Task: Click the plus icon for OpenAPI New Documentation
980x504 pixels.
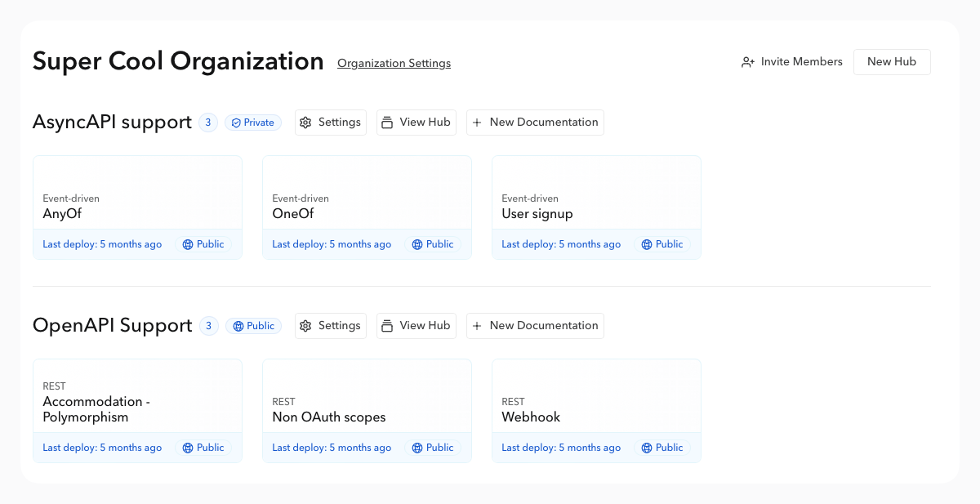Action: (x=477, y=326)
